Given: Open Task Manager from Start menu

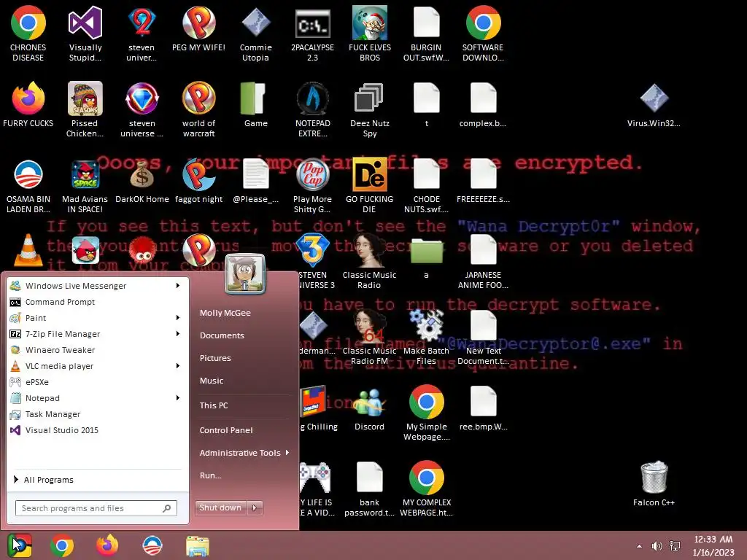Looking at the screenshot, I should (97, 414).
